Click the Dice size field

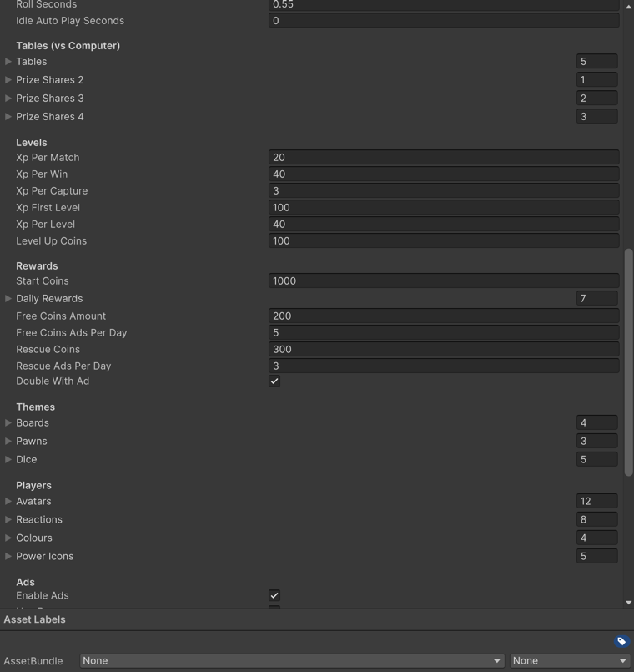point(596,459)
